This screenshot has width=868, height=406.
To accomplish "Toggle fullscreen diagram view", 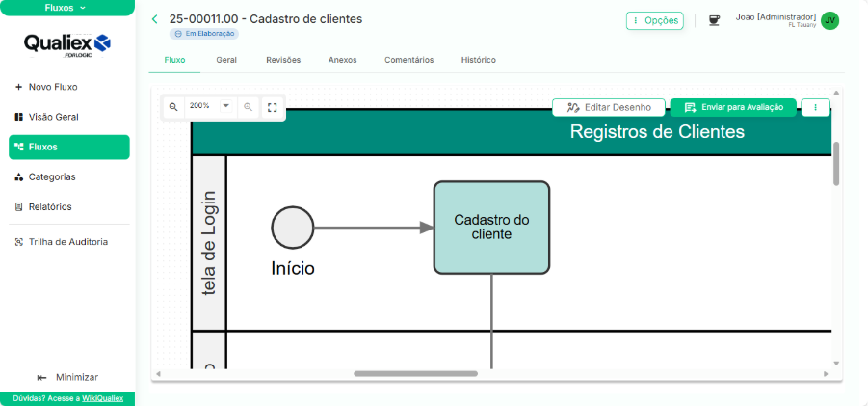I will tap(272, 107).
